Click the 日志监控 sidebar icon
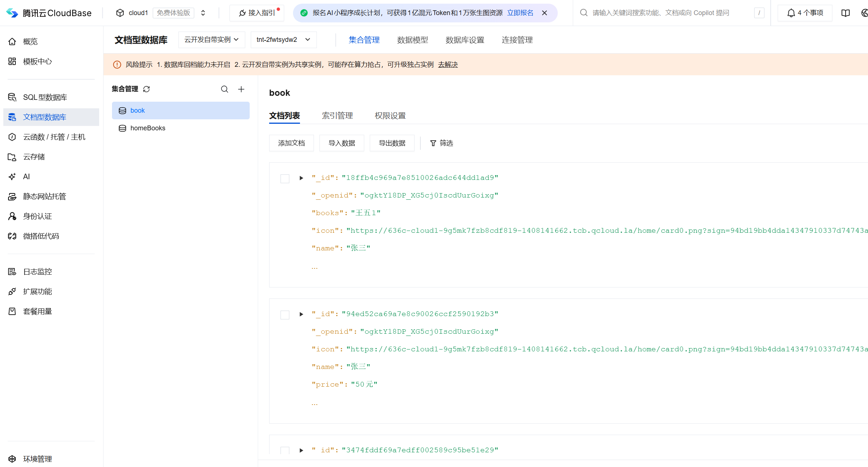The width and height of the screenshot is (868, 467). pyautogui.click(x=12, y=272)
